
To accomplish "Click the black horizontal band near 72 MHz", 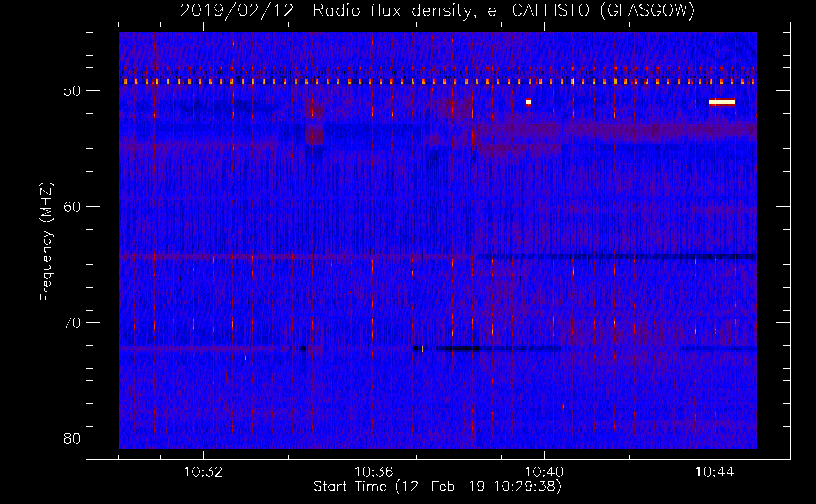I will 458,348.
